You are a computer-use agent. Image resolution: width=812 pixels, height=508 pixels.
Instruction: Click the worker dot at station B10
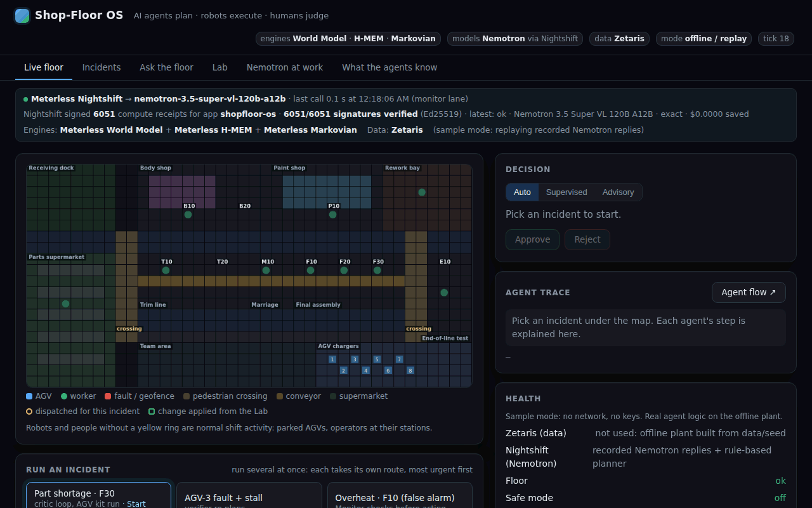point(188,215)
